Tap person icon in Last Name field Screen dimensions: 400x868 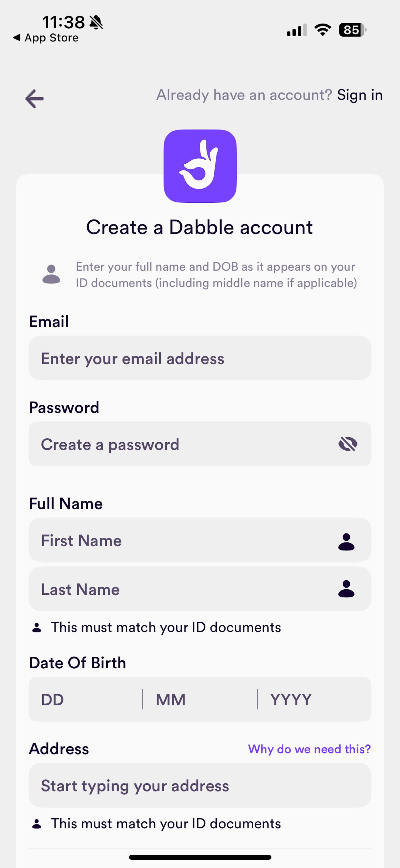coord(346,589)
